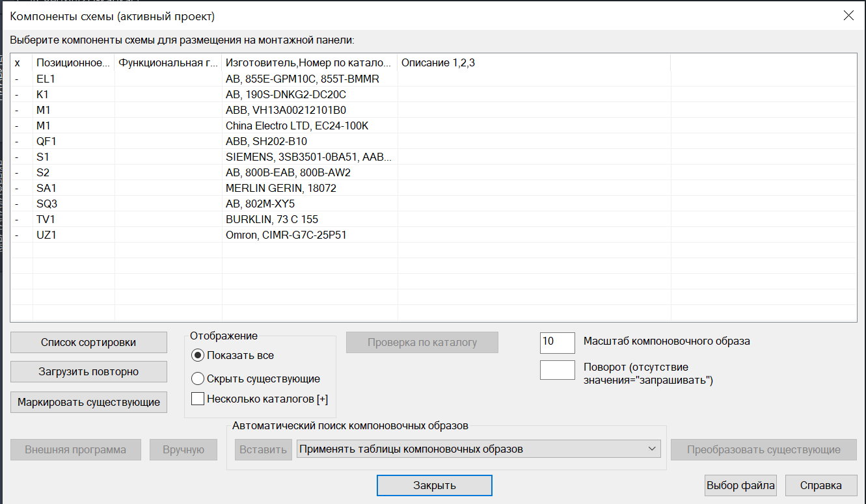Viewport: 866px width, 504px height.
Task: Click Преобразовать существующие button
Action: [764, 449]
